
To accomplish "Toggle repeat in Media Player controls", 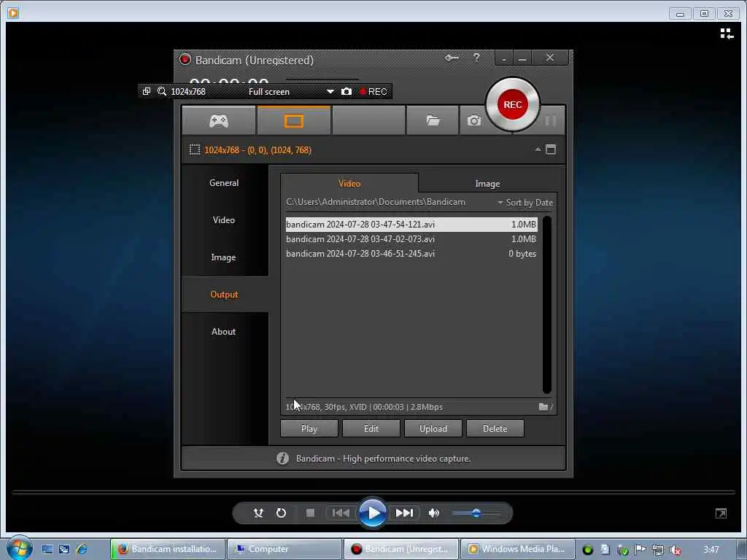I will point(281,513).
